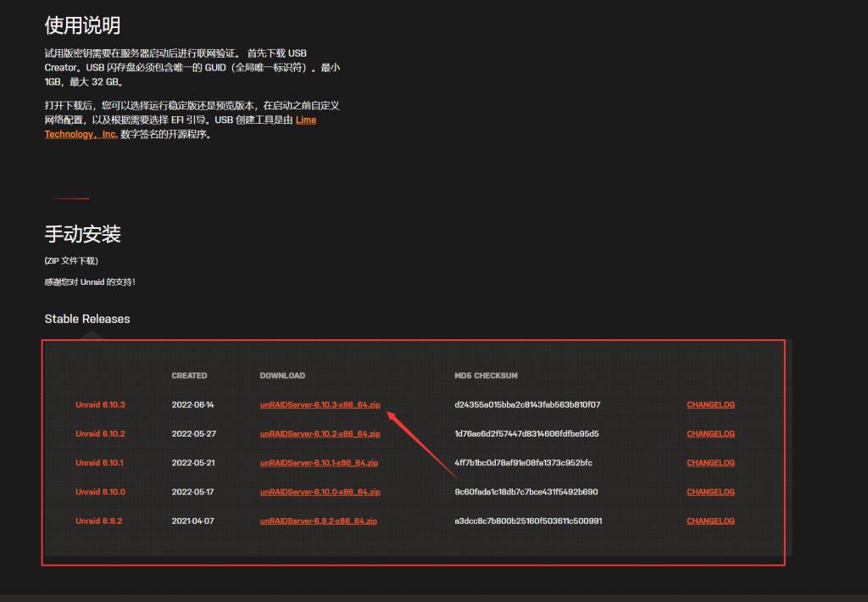Open the CHANGELOG for Unraid 6.10.2

coord(711,433)
